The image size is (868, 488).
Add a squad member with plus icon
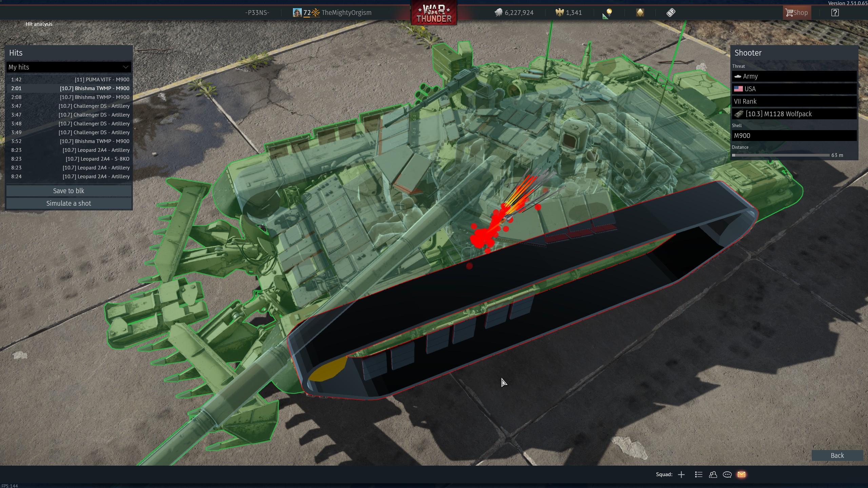point(681,474)
